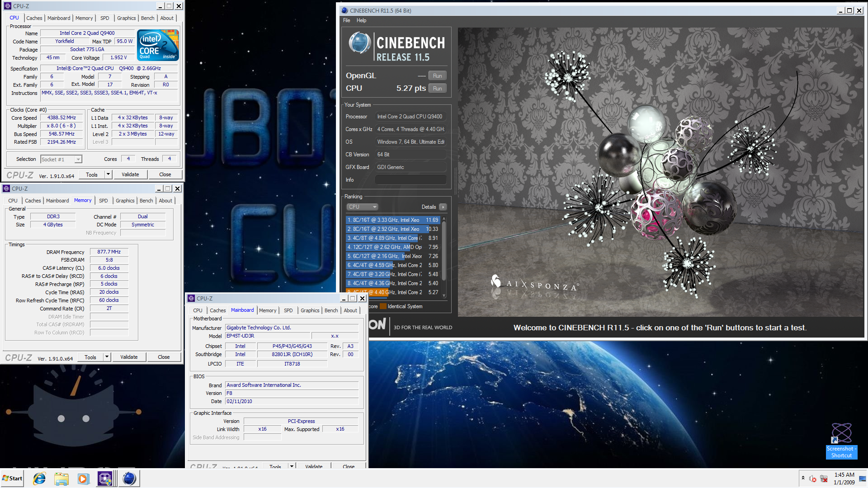The width and height of the screenshot is (868, 488).
Task: Click the CPU-Z title icon in Memory window
Action: 6,188
